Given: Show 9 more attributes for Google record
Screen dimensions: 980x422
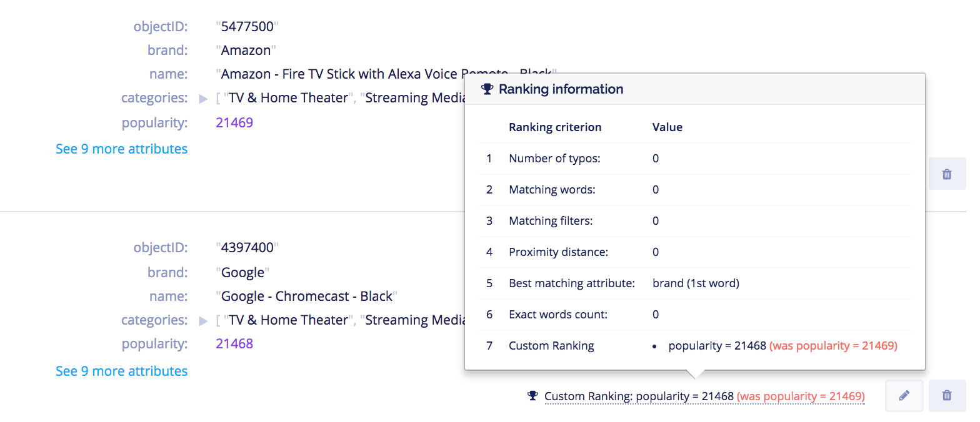Looking at the screenshot, I should [121, 371].
